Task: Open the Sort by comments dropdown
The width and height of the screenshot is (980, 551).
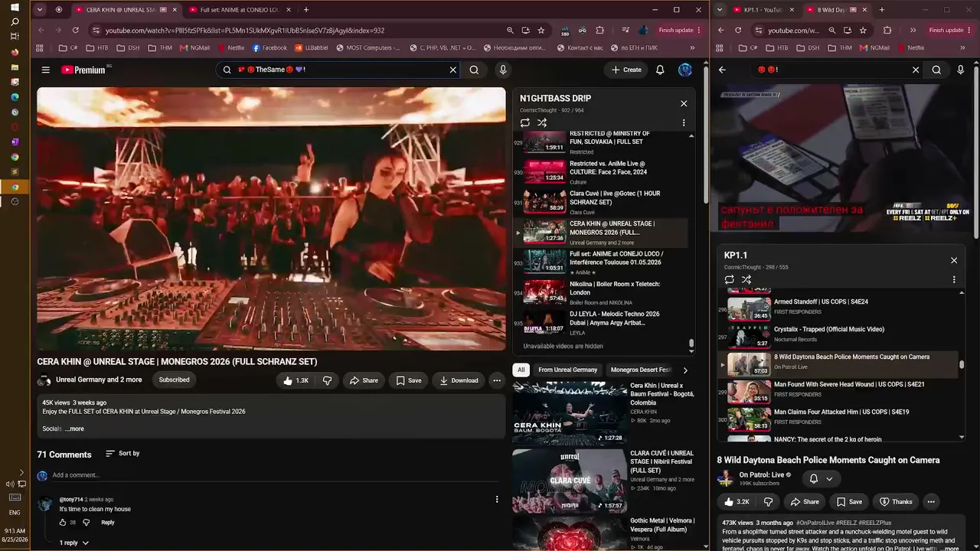Action: pos(122,454)
